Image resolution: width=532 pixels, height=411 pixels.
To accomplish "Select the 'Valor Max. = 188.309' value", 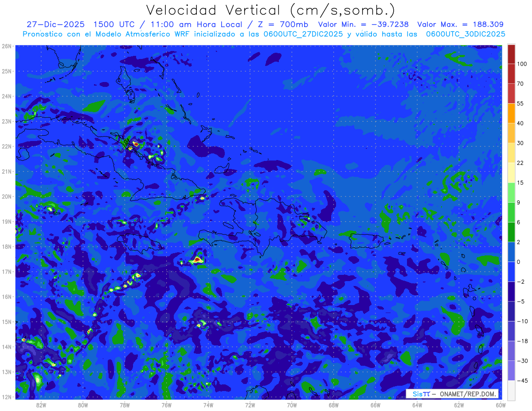I will [460, 24].
